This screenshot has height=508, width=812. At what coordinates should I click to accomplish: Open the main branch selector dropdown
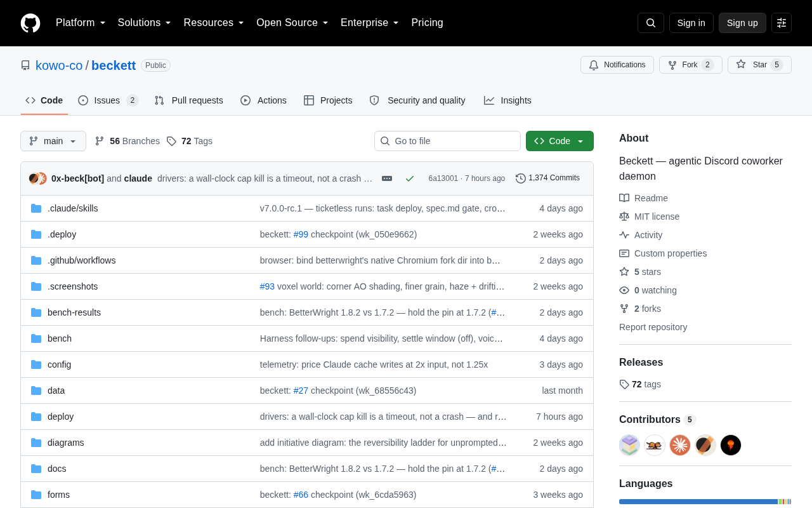click(53, 141)
